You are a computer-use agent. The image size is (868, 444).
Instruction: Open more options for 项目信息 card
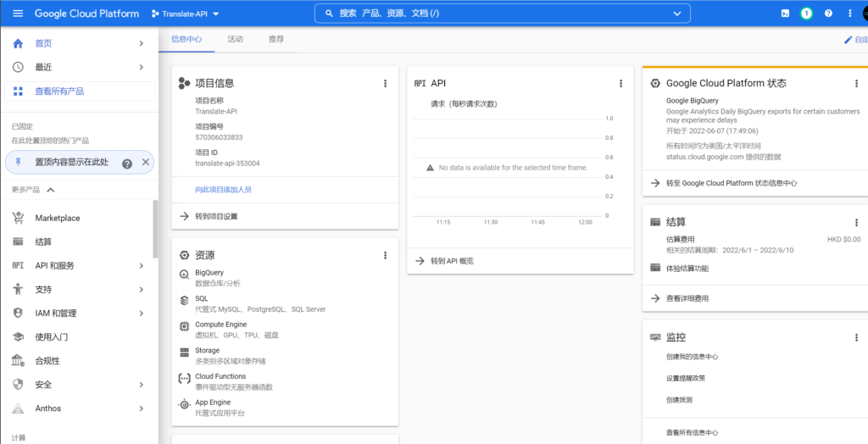[x=385, y=83]
